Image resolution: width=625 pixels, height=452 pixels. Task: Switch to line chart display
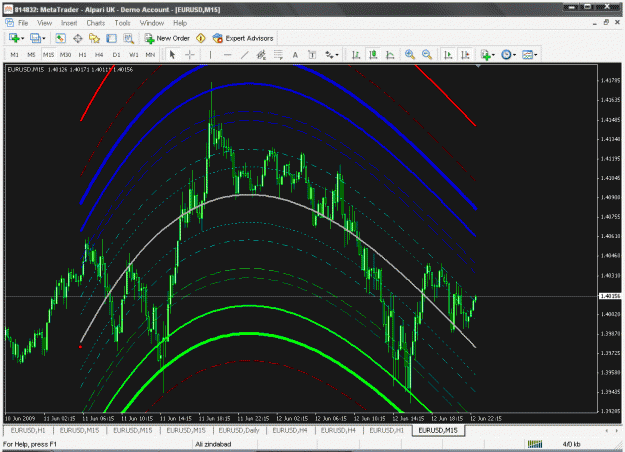(390, 55)
